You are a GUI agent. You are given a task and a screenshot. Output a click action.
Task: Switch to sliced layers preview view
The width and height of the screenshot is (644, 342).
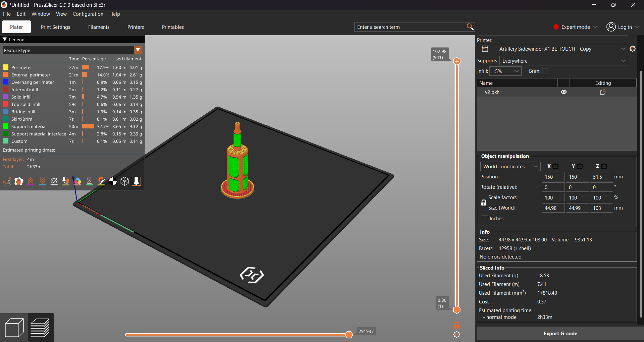[41, 328]
